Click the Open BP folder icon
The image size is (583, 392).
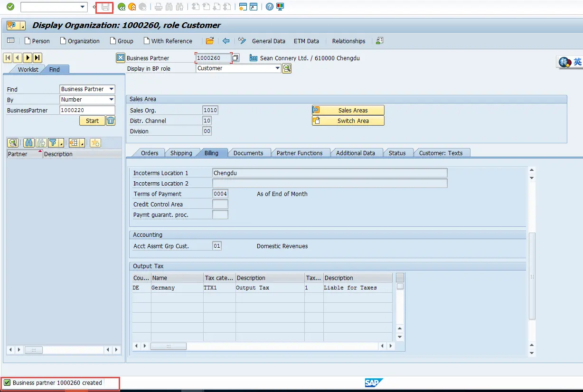point(210,41)
